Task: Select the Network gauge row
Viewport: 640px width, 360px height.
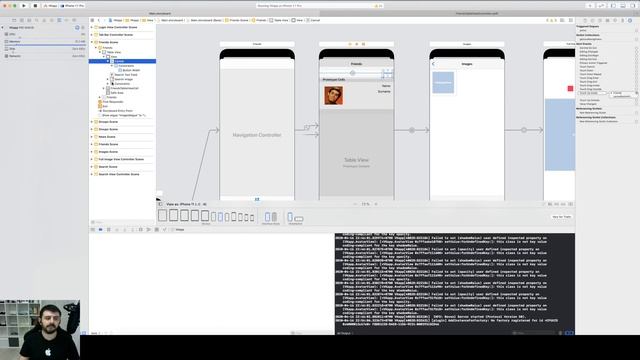Action: coord(44,56)
